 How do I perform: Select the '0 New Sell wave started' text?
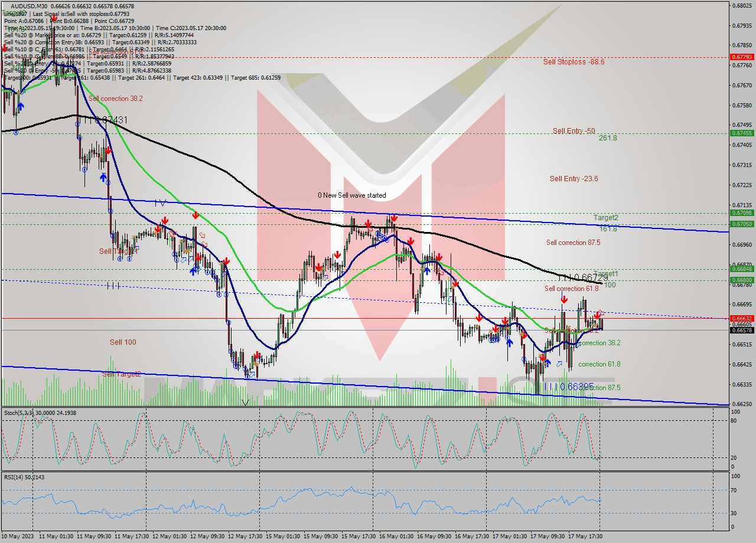tap(352, 195)
